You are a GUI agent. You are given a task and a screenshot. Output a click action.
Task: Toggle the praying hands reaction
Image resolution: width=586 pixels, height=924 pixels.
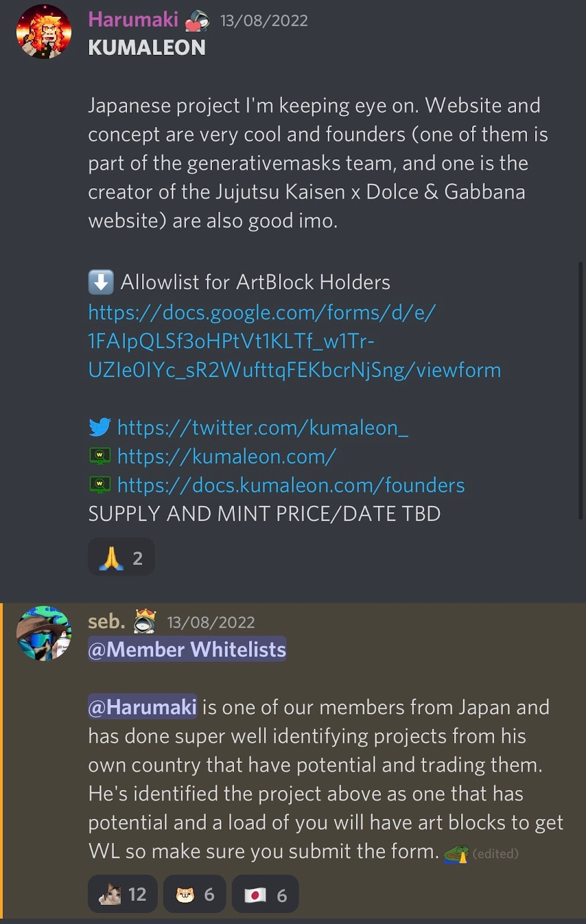(121, 557)
